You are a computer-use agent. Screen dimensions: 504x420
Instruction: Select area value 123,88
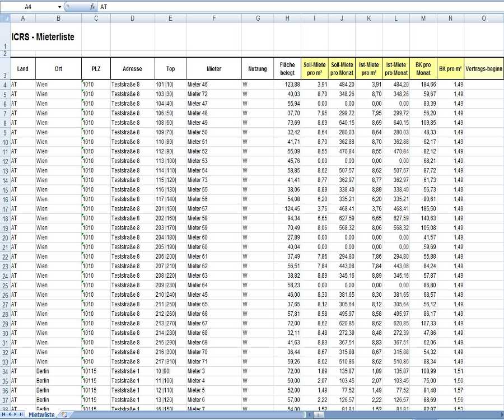pos(287,85)
